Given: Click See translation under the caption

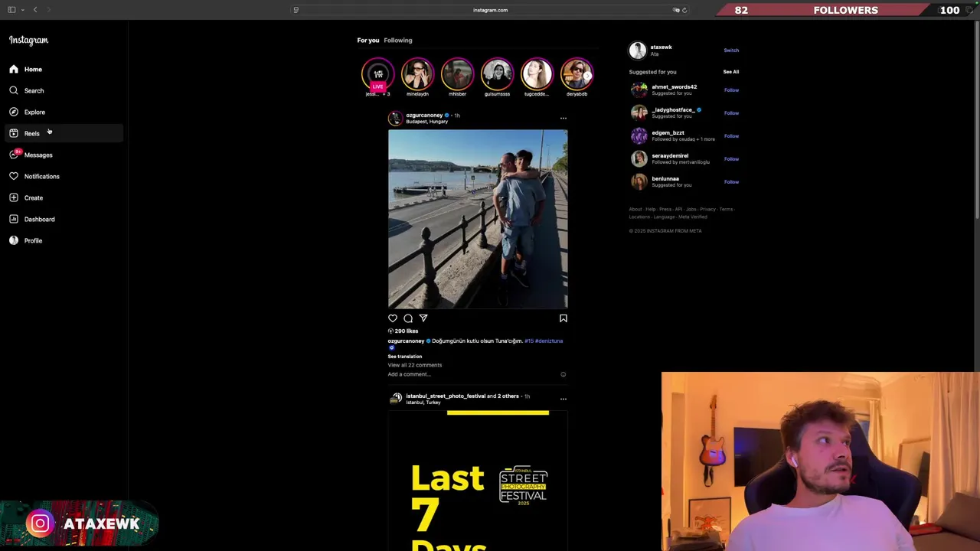Looking at the screenshot, I should pyautogui.click(x=405, y=357).
